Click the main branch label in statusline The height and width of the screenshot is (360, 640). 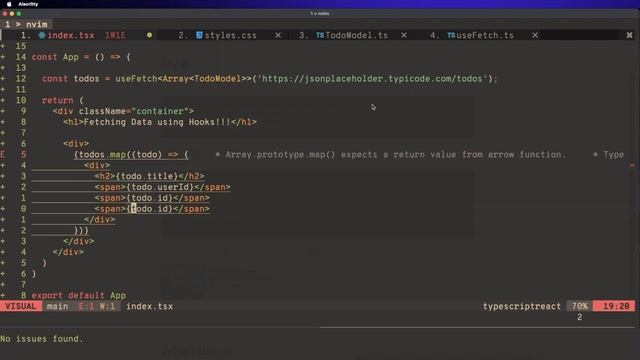pyautogui.click(x=58, y=306)
